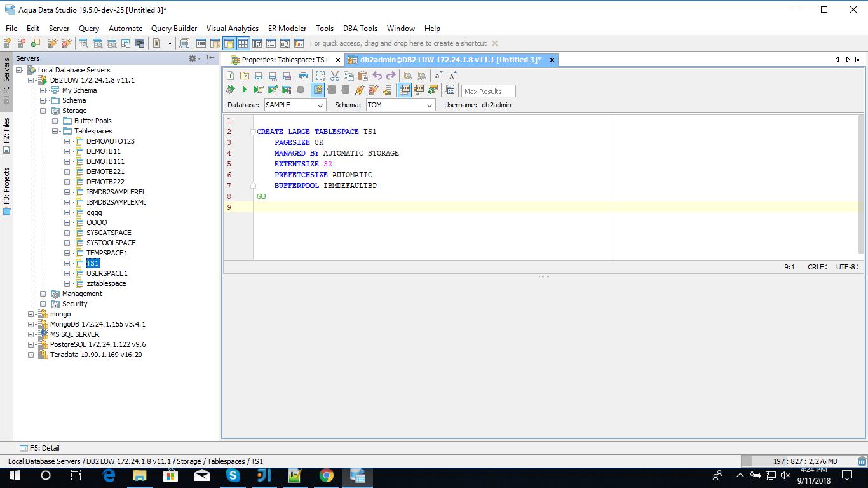
Task: Collapse the Tablespaces tree node
Action: pos(55,131)
